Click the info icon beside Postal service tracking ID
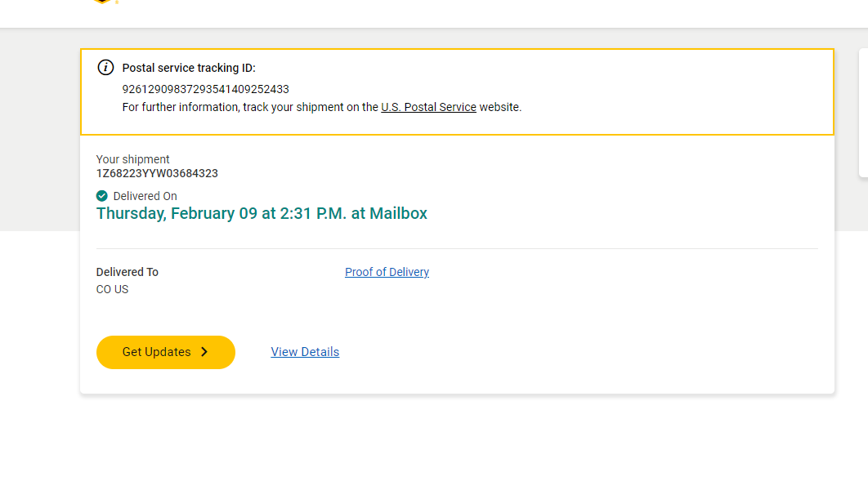This screenshot has height=490, width=868. pos(105,68)
